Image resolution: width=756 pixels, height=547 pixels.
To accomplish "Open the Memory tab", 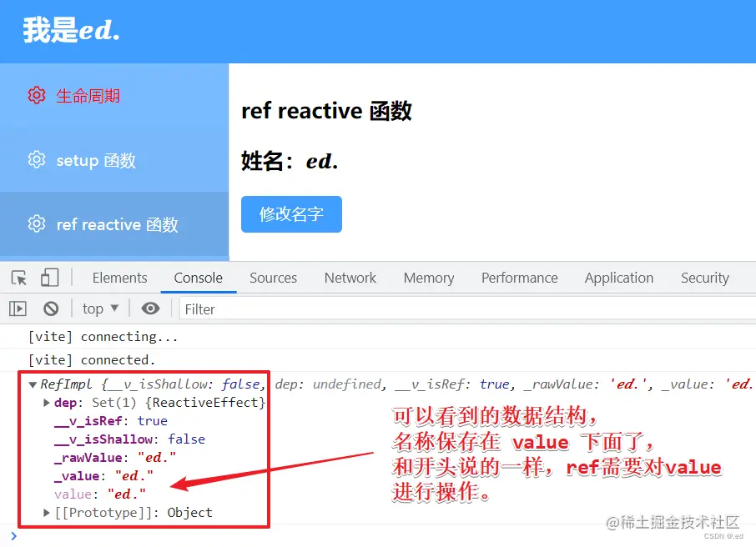I will tap(429, 278).
